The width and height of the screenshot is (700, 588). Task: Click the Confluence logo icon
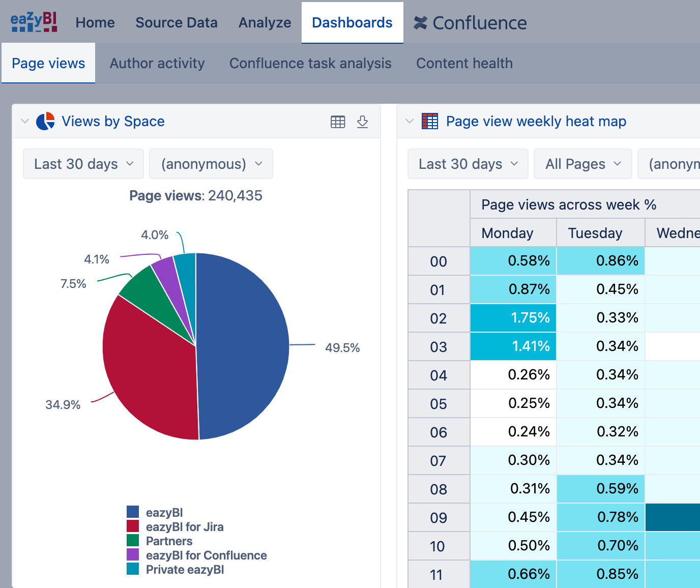pyautogui.click(x=420, y=23)
